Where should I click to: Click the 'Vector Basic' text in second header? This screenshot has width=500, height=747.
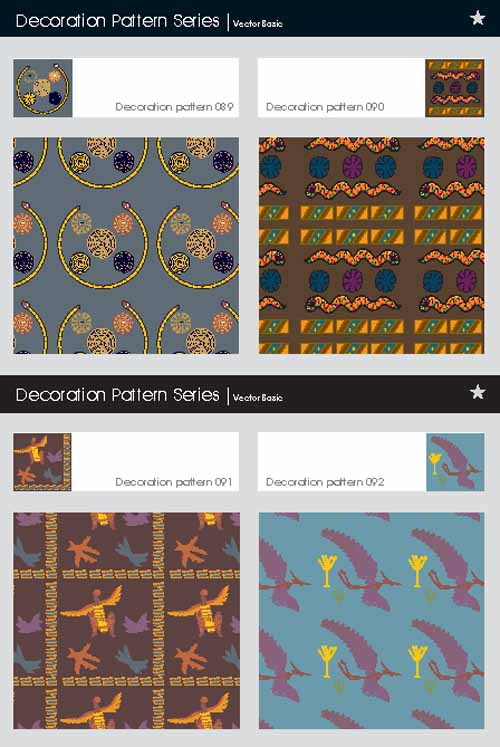[258, 397]
